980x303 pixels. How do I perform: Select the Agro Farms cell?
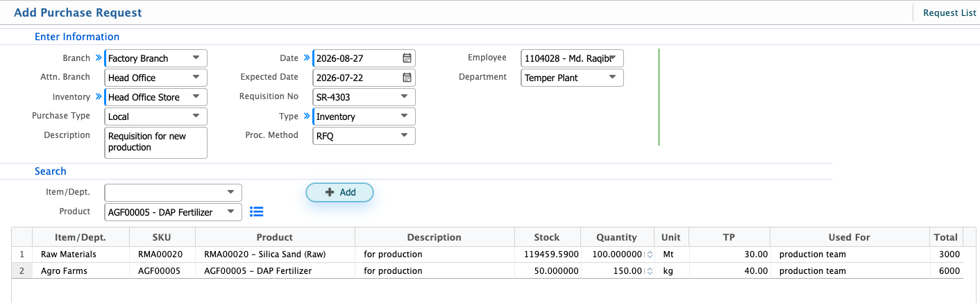[81, 271]
